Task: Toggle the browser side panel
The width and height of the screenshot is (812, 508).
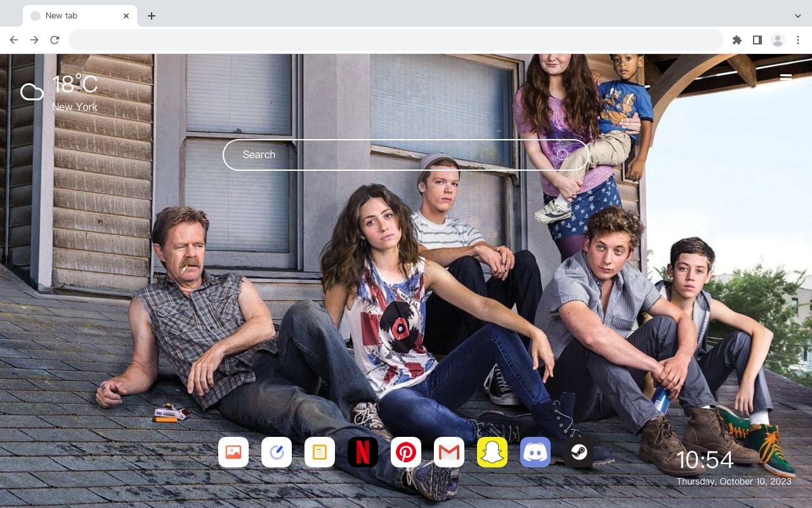Action: (x=757, y=40)
